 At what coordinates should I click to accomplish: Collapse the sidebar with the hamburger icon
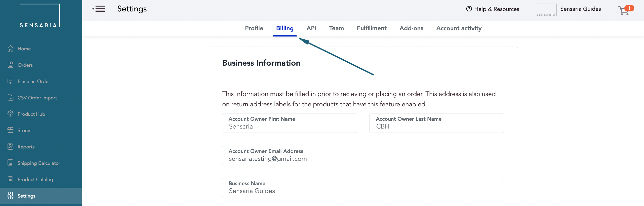tap(99, 9)
